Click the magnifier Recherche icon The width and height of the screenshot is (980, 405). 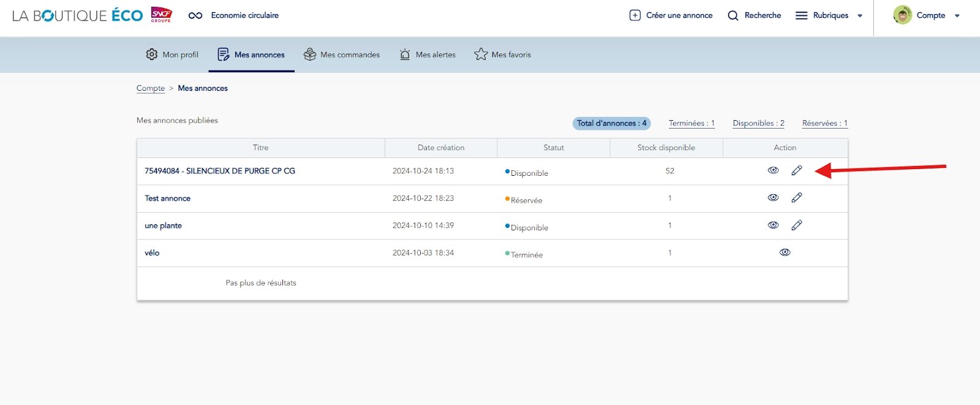coord(733,15)
